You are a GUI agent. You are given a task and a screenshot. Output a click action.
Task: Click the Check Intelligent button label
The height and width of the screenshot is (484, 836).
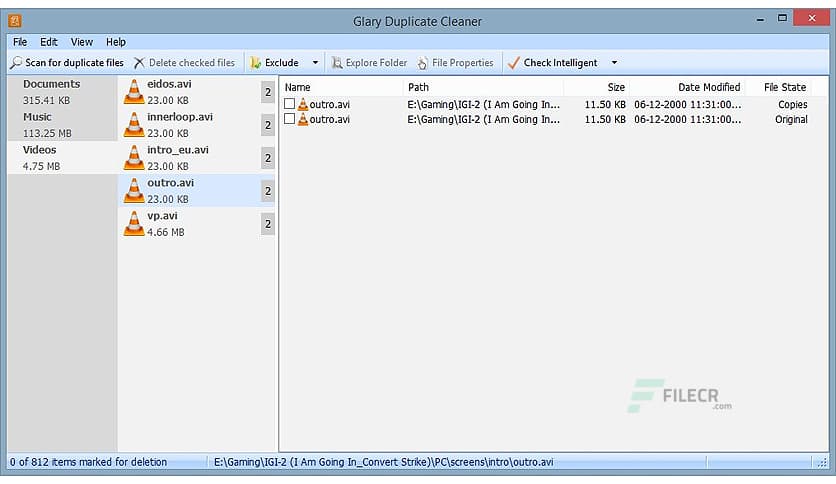pyautogui.click(x=560, y=63)
